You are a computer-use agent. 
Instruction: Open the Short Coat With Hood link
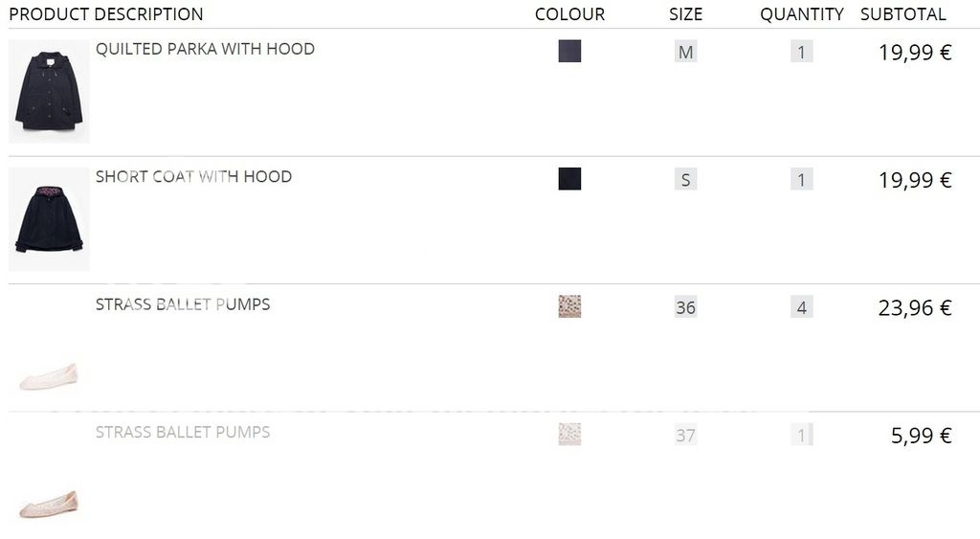193,176
